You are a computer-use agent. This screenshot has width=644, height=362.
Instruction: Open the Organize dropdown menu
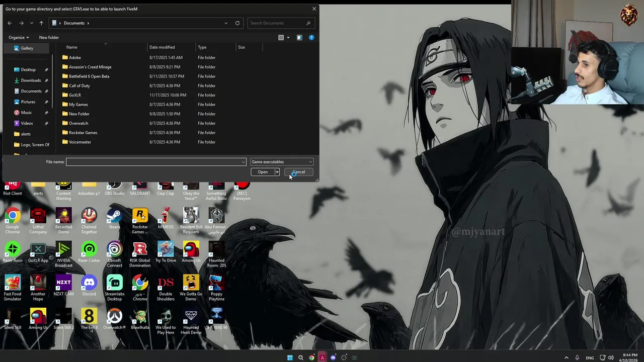click(x=19, y=38)
